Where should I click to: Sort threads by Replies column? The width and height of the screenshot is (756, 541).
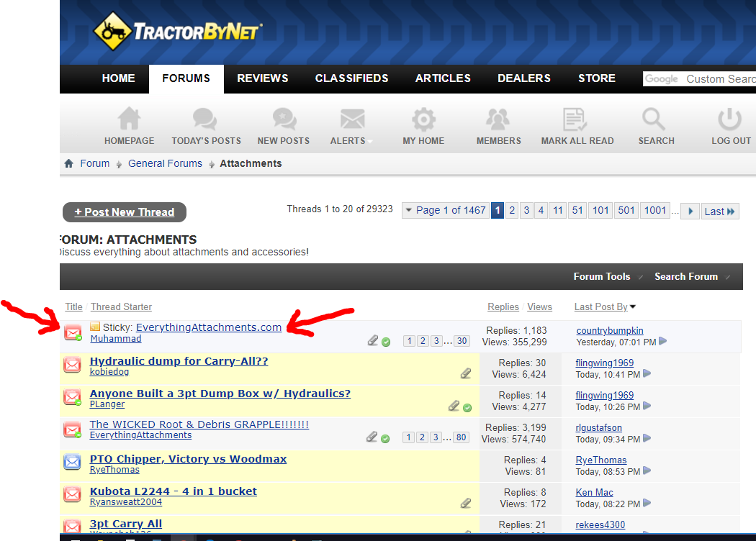[x=503, y=306]
